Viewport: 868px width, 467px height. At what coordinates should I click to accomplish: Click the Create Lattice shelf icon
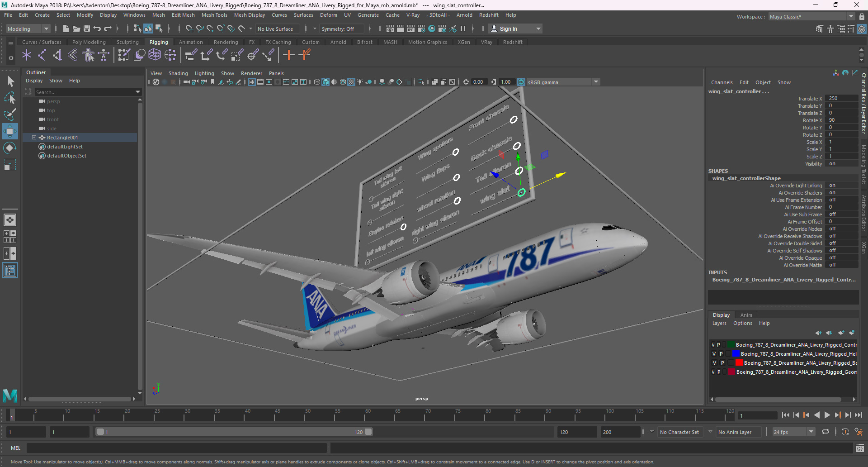pyautogui.click(x=155, y=55)
